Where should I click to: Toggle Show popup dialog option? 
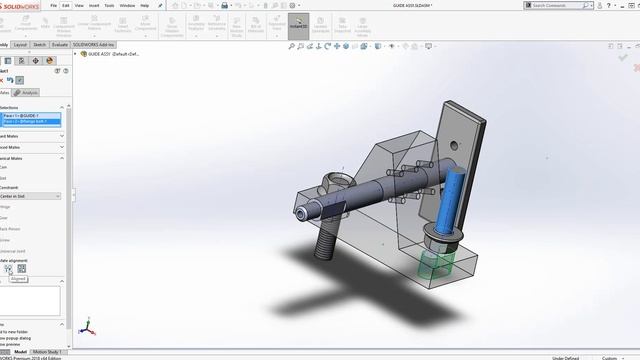click(x=15, y=338)
